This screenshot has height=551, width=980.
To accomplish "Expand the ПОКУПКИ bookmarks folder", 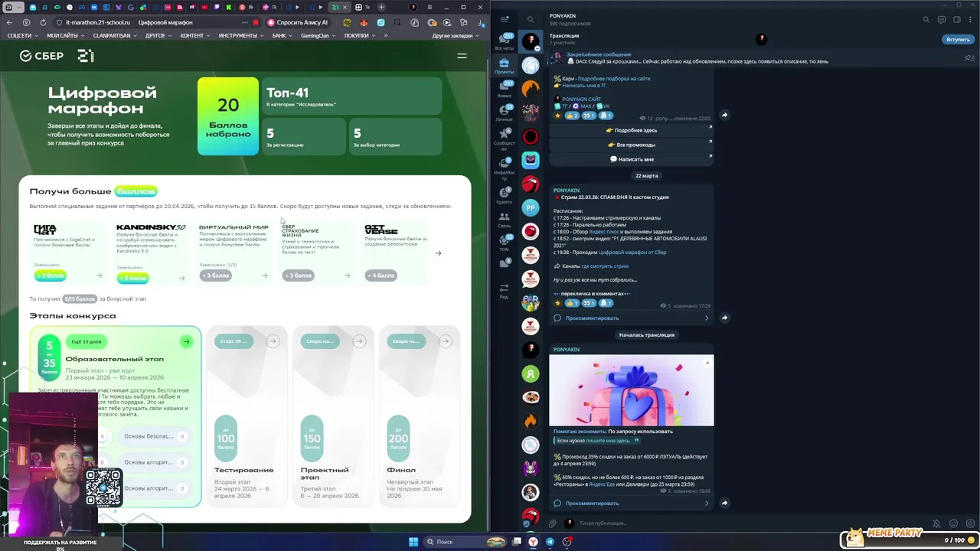I will (x=359, y=35).
